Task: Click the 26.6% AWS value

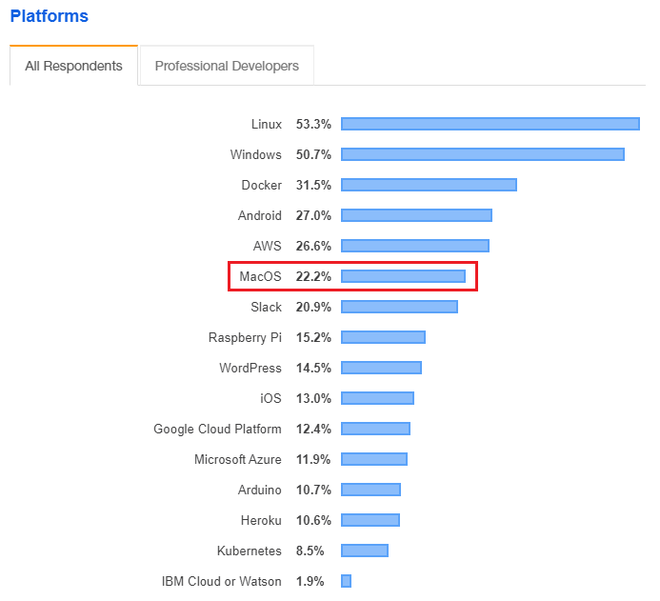Action: tap(314, 246)
